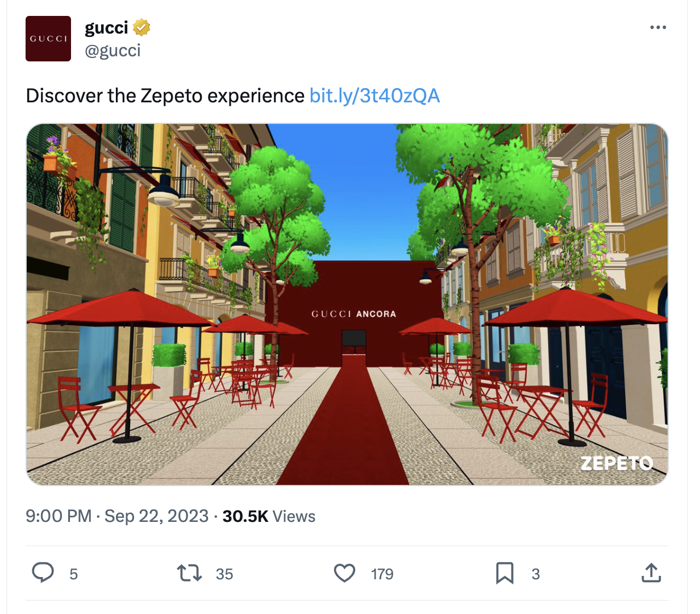
Task: Follow the bit.ly/3t40zQA link
Action: pos(375,96)
